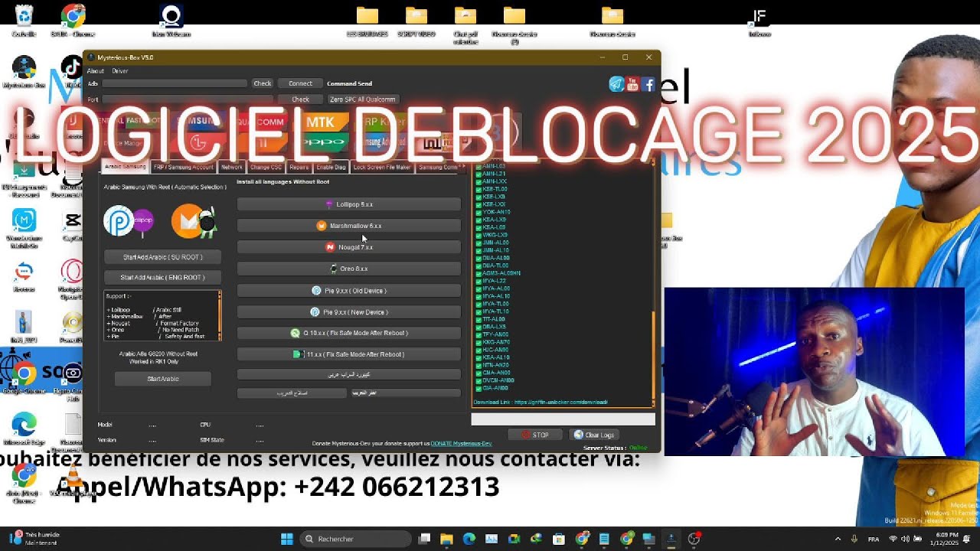Click the Clear Logs button
This screenshot has height=551, width=980.
point(594,435)
